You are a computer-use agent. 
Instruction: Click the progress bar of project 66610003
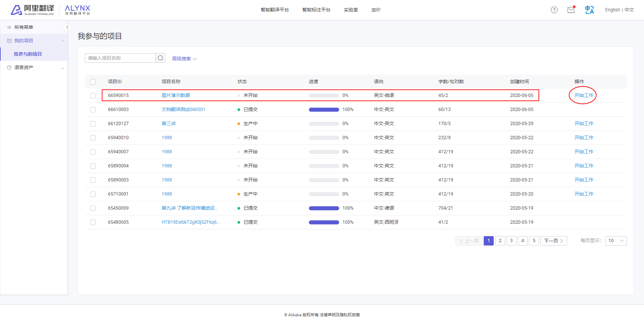coord(324,110)
